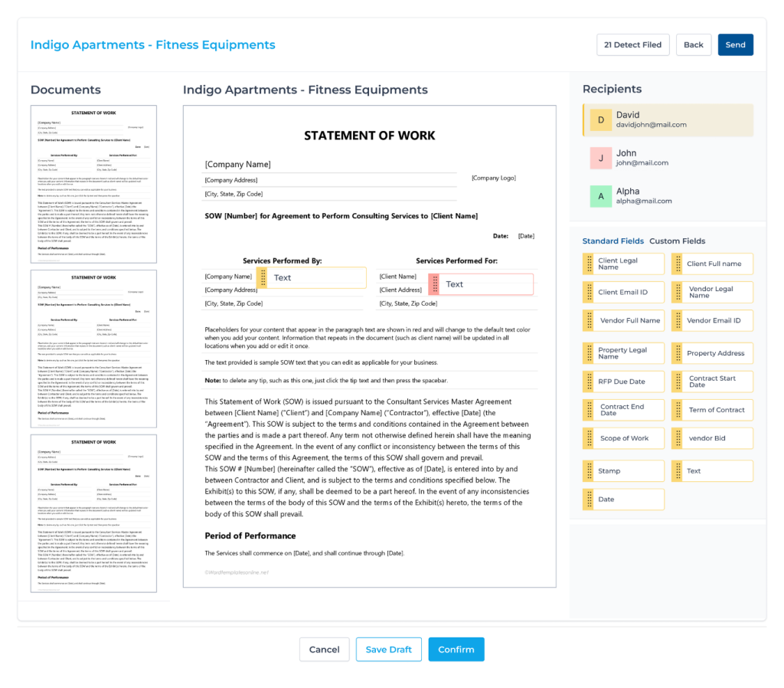
Task: Cancel the document setup
Action: pyautogui.click(x=324, y=650)
